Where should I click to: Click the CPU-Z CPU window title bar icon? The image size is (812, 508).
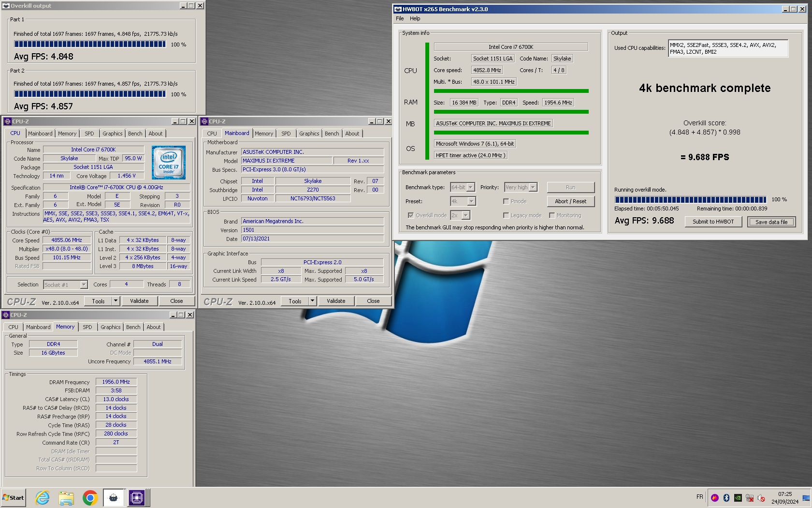(8, 121)
